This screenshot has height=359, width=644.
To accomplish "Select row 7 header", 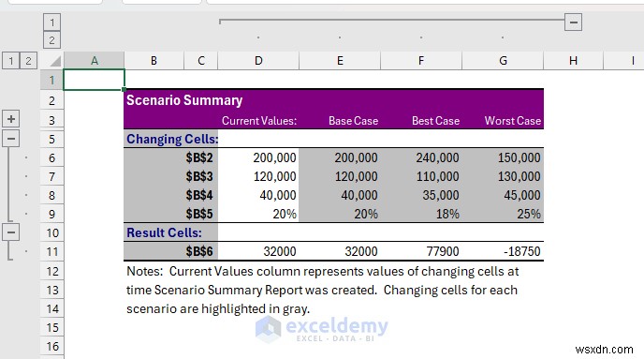I will click(x=52, y=177).
